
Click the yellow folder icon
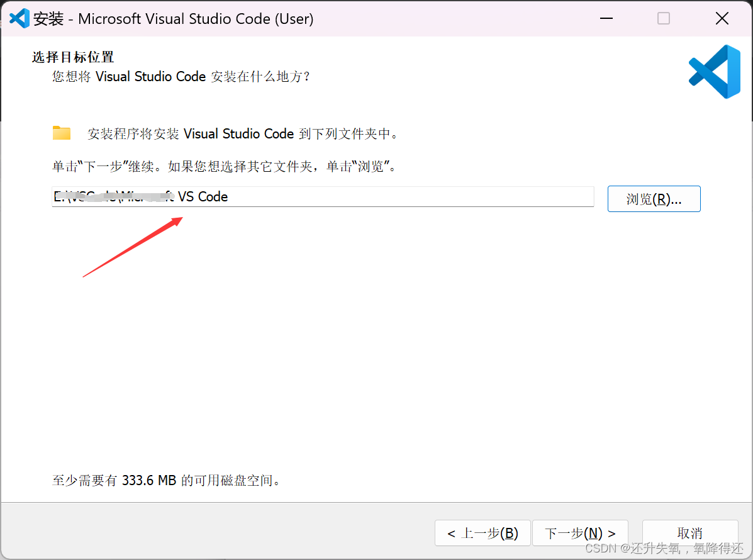62,133
